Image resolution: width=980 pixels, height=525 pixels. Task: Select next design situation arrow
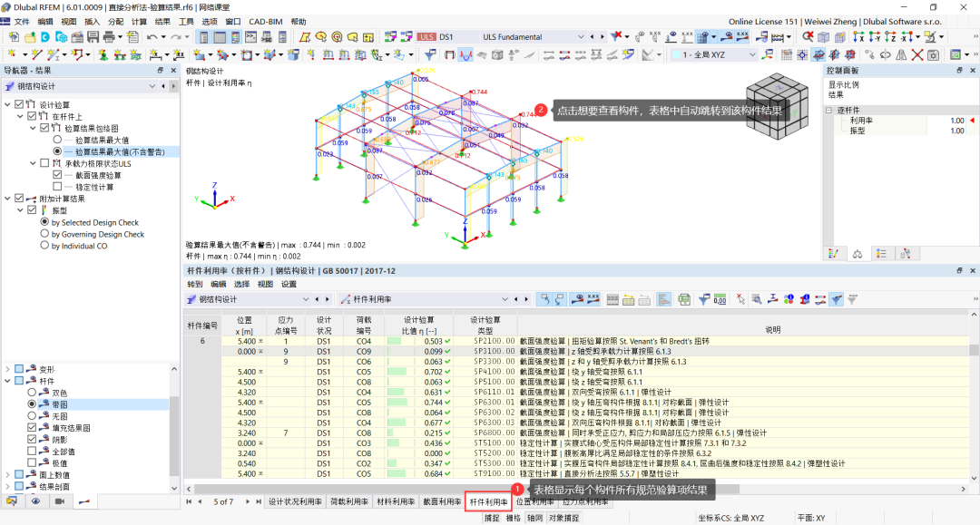(x=602, y=37)
